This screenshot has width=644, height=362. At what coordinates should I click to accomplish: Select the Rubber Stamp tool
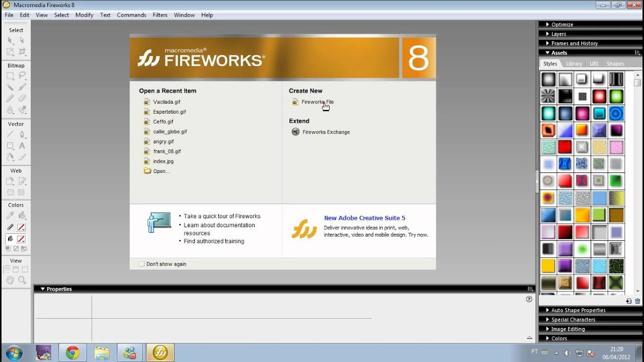[22, 110]
